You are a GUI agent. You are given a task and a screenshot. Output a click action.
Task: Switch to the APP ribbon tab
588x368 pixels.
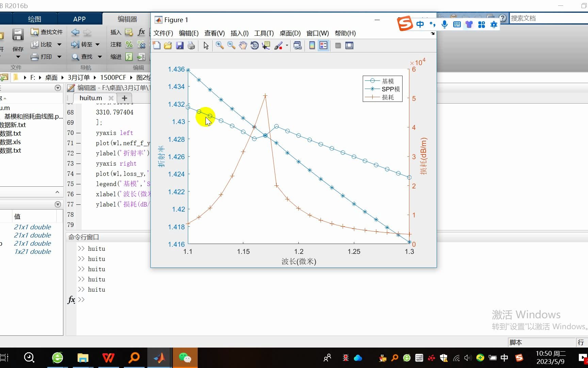(x=79, y=19)
